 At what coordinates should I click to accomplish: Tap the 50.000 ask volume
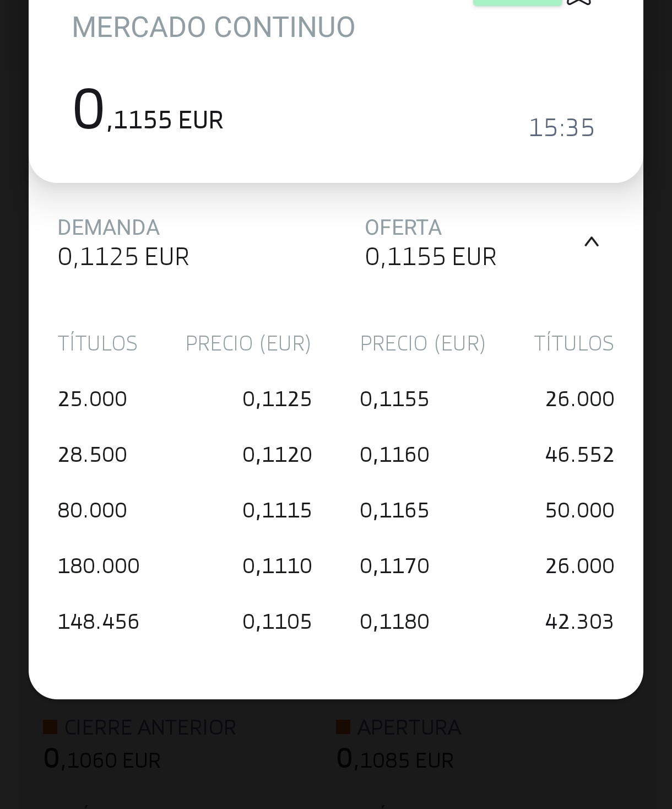coord(579,510)
